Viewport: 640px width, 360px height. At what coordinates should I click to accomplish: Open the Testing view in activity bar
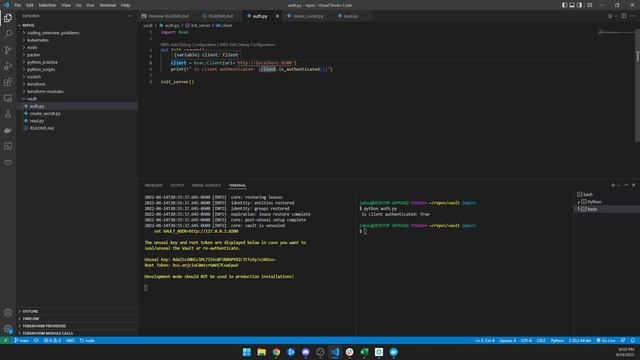(8, 114)
